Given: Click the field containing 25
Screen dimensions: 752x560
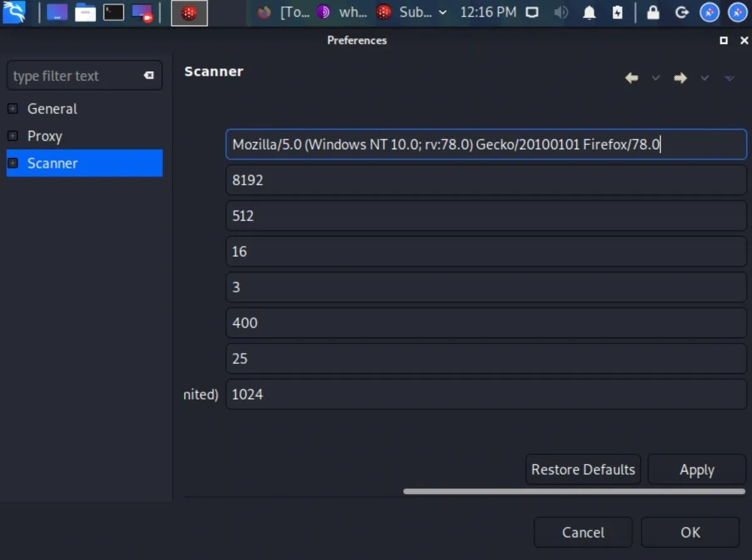Looking at the screenshot, I should pyautogui.click(x=486, y=359).
